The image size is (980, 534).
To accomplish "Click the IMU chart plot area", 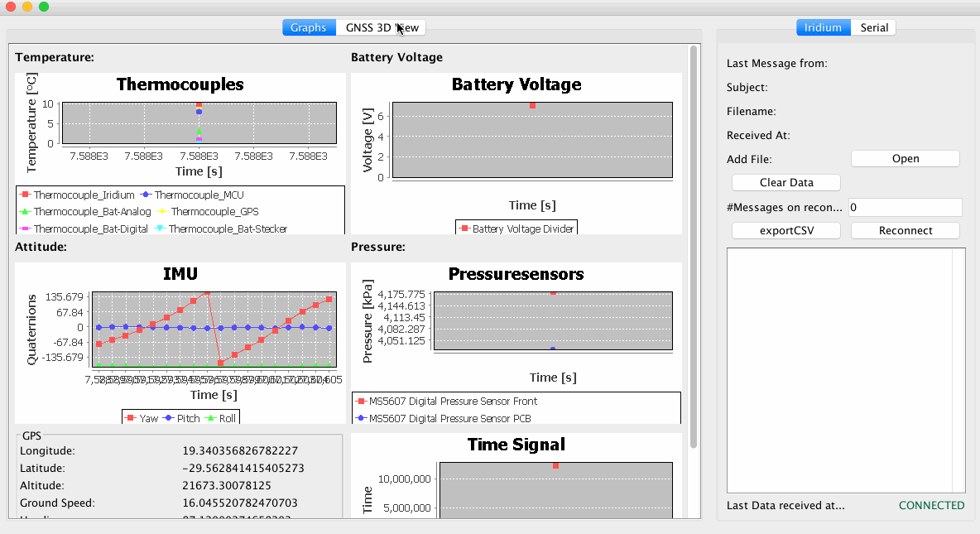I will tap(214, 330).
